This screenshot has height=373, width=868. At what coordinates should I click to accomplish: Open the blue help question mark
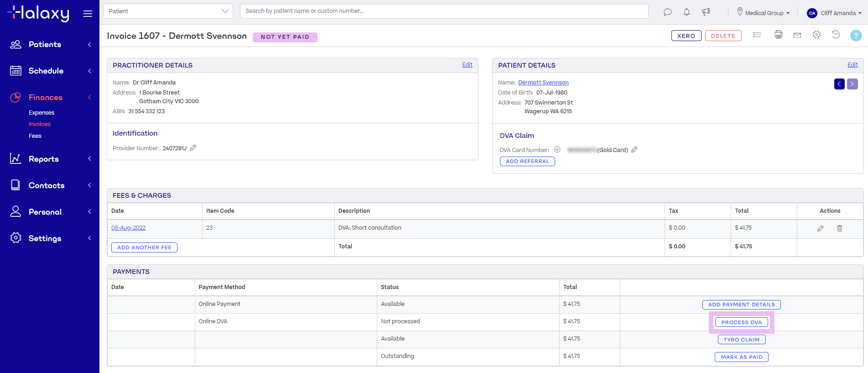[x=856, y=36]
